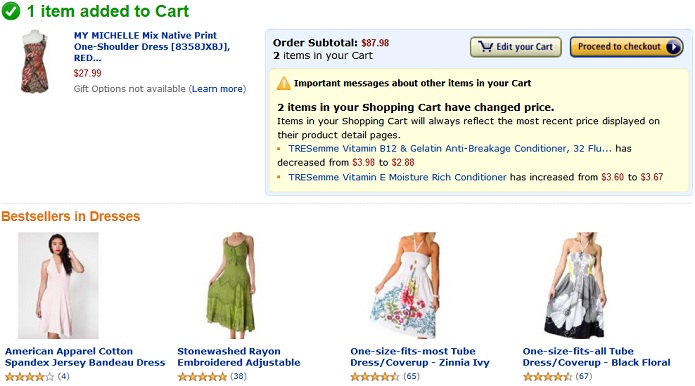Viewport: 695px width, 386px height.
Task: Click star rating of American Apparel dress
Action: click(30, 377)
